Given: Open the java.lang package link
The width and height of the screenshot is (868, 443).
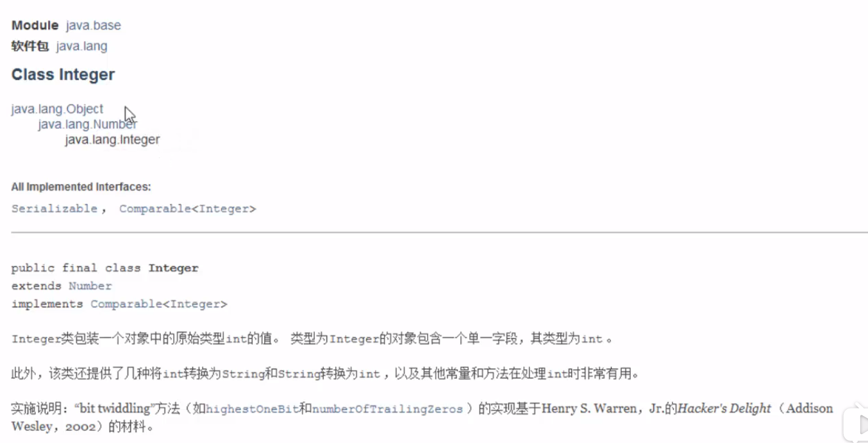Looking at the screenshot, I should tap(82, 46).
